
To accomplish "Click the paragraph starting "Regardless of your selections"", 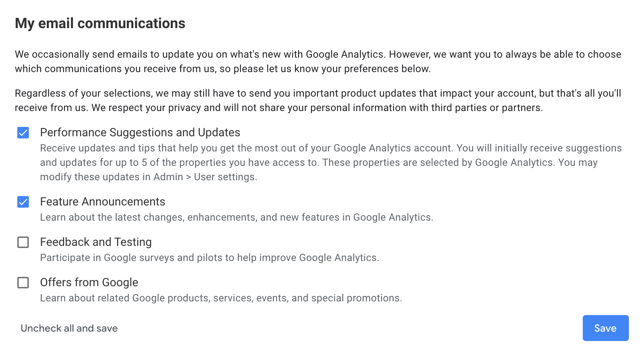I will (x=317, y=101).
